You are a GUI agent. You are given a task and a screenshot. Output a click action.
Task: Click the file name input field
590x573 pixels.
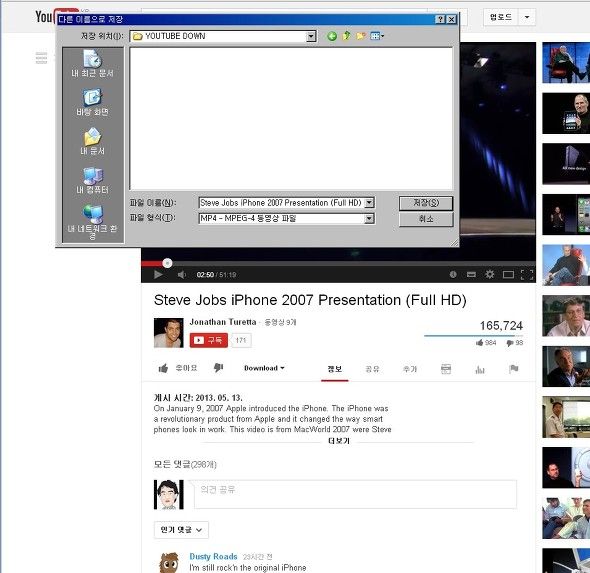pos(282,203)
